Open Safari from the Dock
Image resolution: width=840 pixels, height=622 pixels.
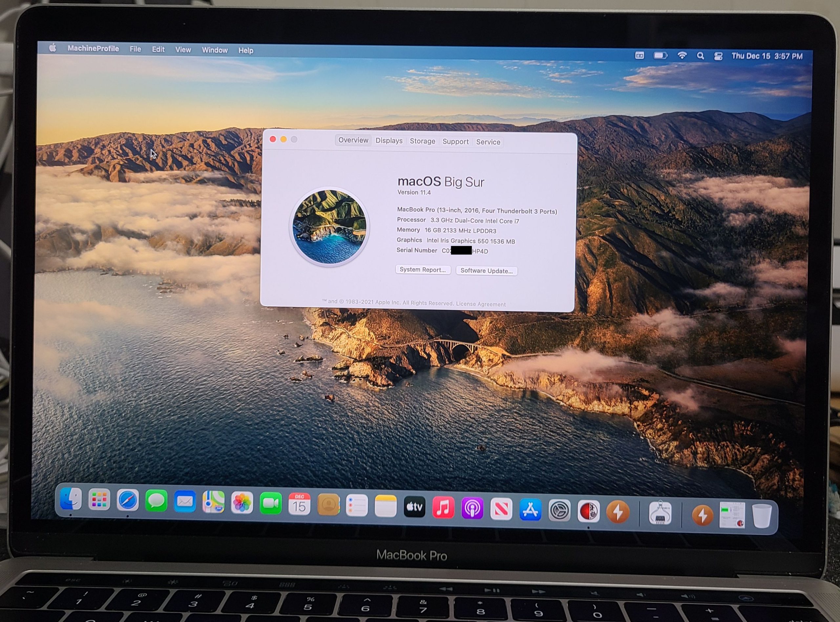(128, 501)
